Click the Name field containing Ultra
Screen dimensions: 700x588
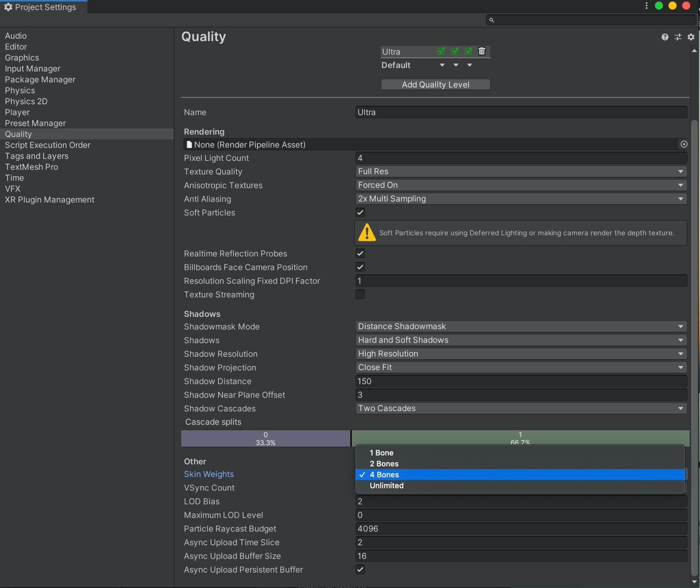click(521, 112)
